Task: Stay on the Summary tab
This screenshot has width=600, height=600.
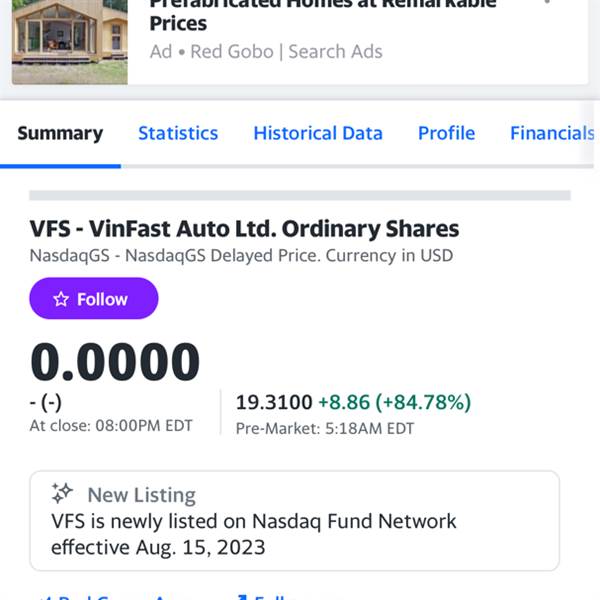Action: tap(60, 134)
